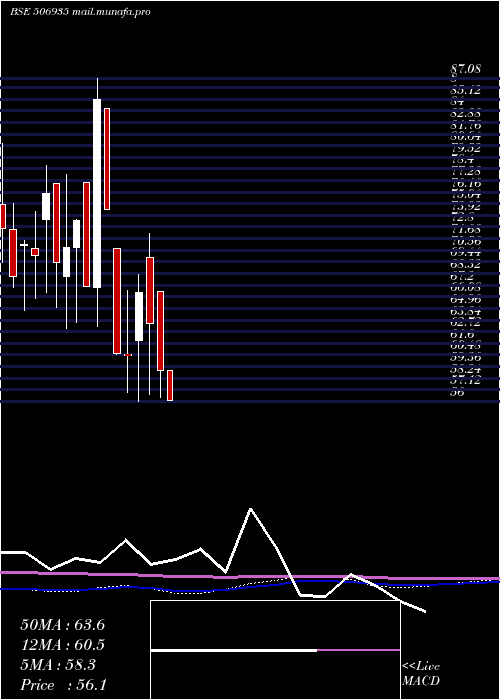Click the white-outlined Live MACD box
This screenshot has height=700, width=500.
pos(275,650)
